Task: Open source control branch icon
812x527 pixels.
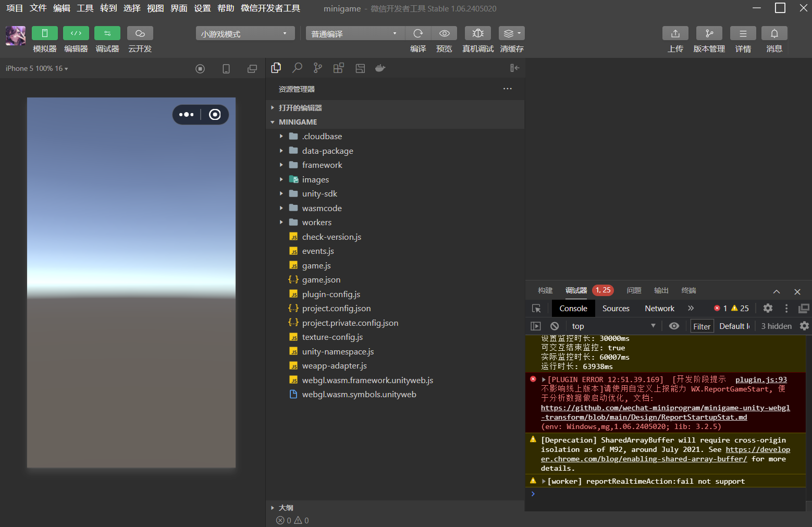Action: point(318,68)
